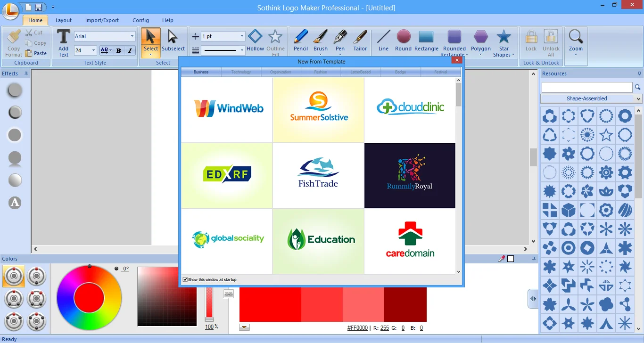Viewport: 644px width, 343px height.
Task: Switch to the Layout ribbon tab
Action: [64, 20]
